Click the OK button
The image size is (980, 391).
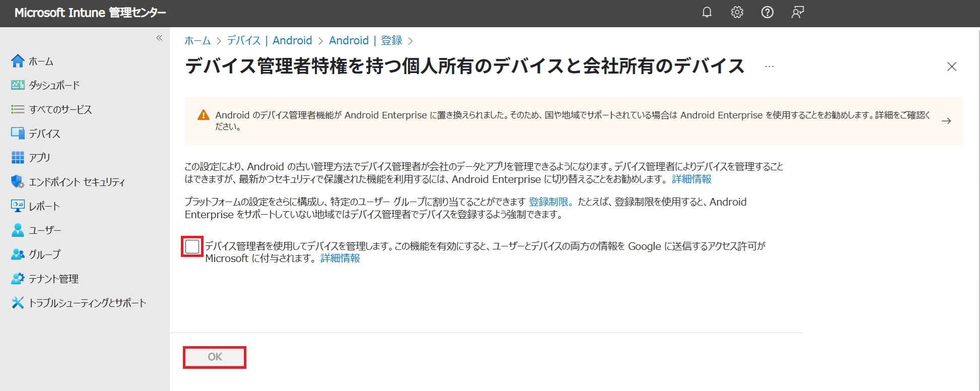pyautogui.click(x=215, y=357)
